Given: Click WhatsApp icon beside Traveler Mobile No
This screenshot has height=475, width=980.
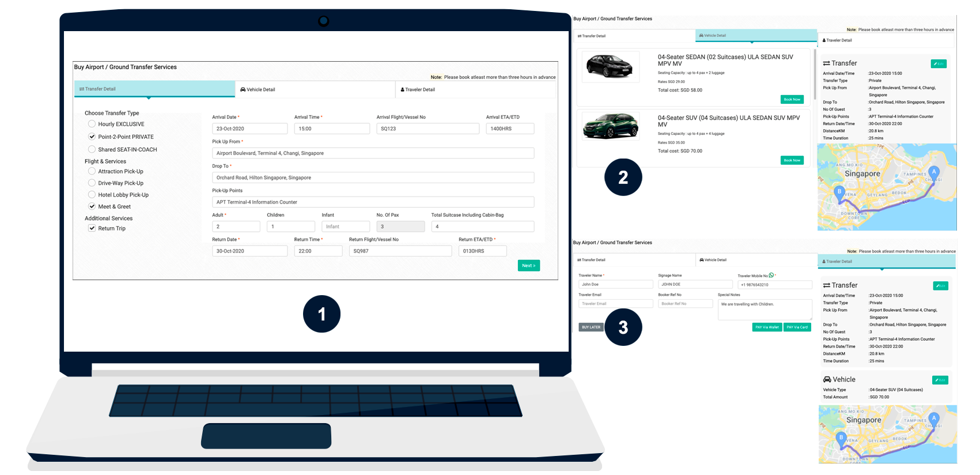Looking at the screenshot, I should pyautogui.click(x=771, y=276).
